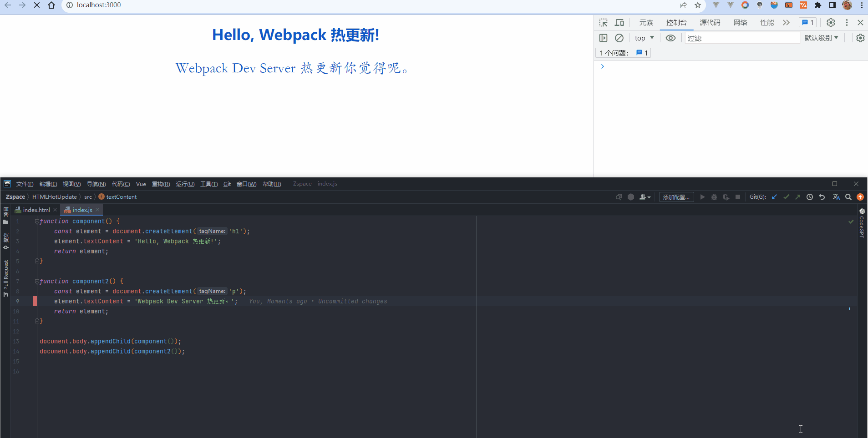868x438 pixels.
Task: Click the fold end marker on line 11
Action: click(x=37, y=321)
